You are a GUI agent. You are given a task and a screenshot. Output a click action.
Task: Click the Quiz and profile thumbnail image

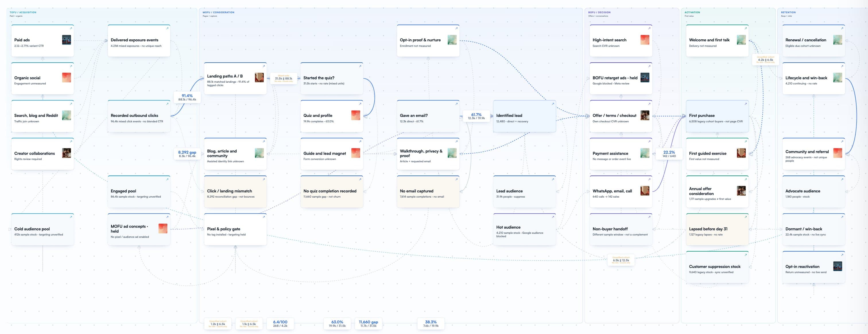coord(355,115)
